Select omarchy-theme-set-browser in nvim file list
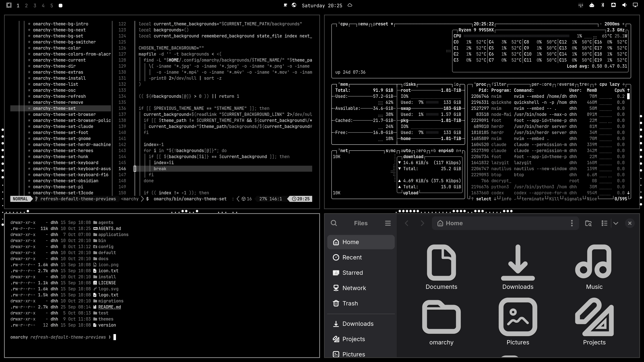 tap(64, 114)
